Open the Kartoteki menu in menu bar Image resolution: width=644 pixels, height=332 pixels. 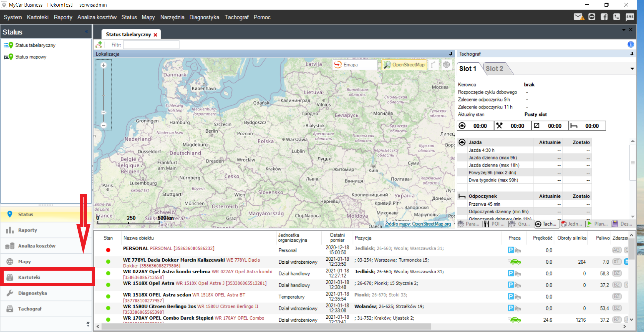38,17
